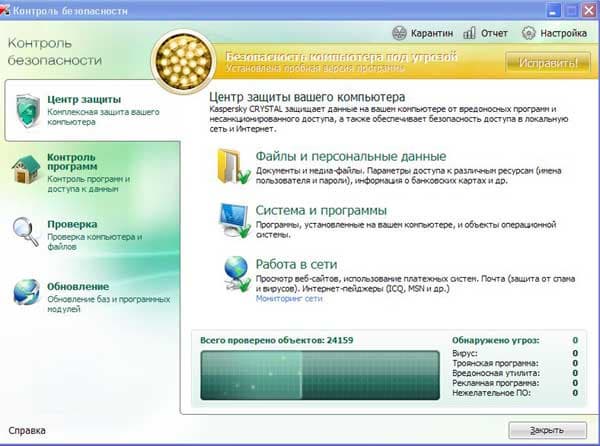Click the 'Нежелательное ПО:' counter row
The height and width of the screenshot is (446, 600).
point(515,393)
